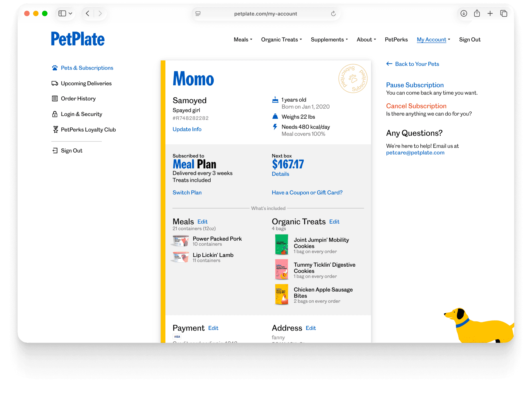
Task: Open PetPerks in the top navigation
Action: click(396, 40)
